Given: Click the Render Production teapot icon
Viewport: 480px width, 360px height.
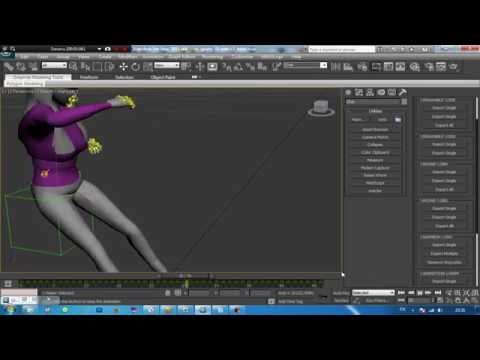Looking at the screenshot, I should coord(453,67).
